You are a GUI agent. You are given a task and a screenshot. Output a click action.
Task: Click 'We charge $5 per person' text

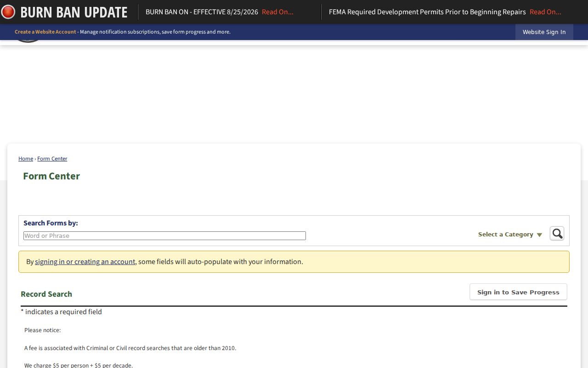point(79,366)
